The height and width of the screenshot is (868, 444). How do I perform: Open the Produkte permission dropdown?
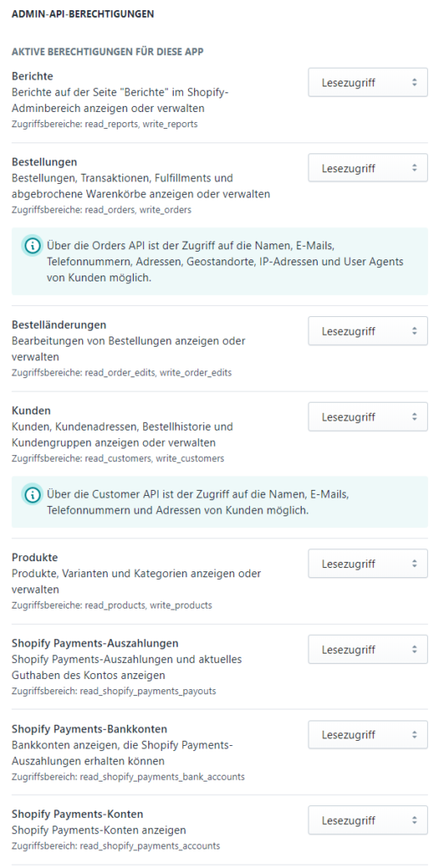(x=368, y=564)
